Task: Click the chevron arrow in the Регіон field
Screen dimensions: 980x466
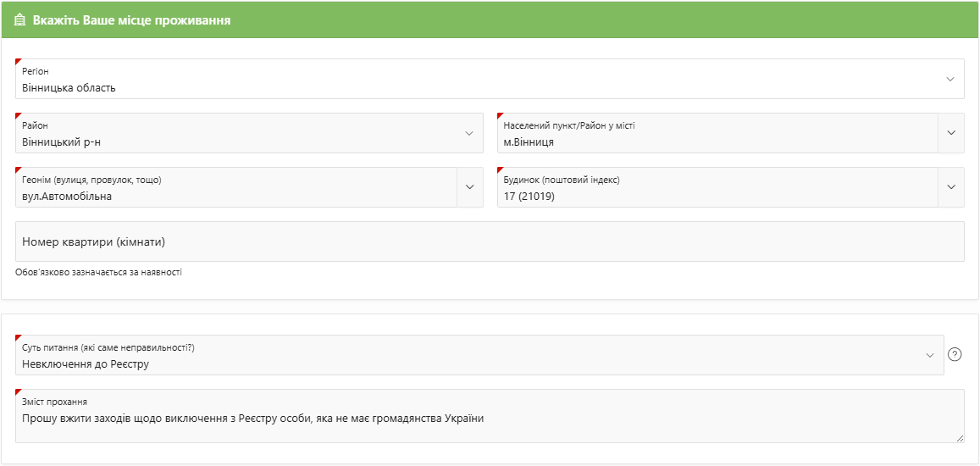Action: pos(950,79)
